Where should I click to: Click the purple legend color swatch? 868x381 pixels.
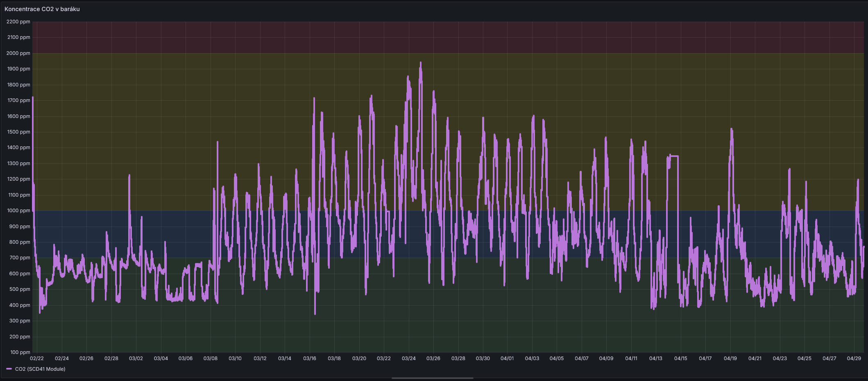(x=9, y=369)
